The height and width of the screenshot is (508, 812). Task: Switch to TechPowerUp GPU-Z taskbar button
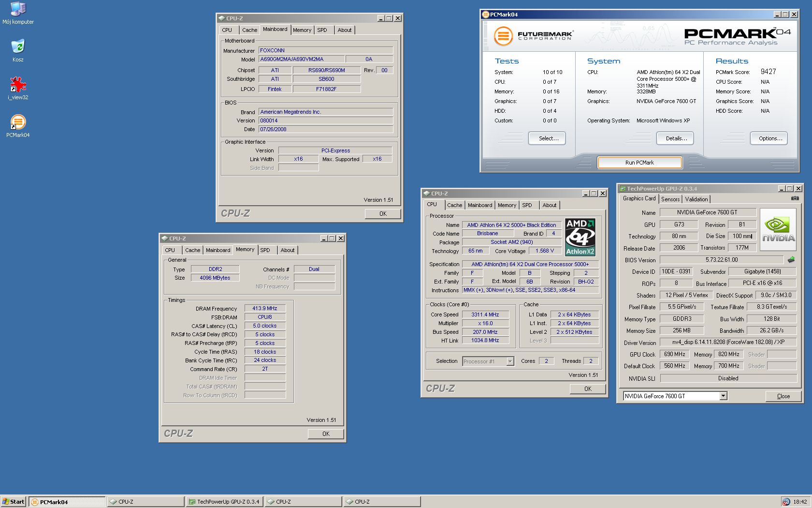point(225,502)
